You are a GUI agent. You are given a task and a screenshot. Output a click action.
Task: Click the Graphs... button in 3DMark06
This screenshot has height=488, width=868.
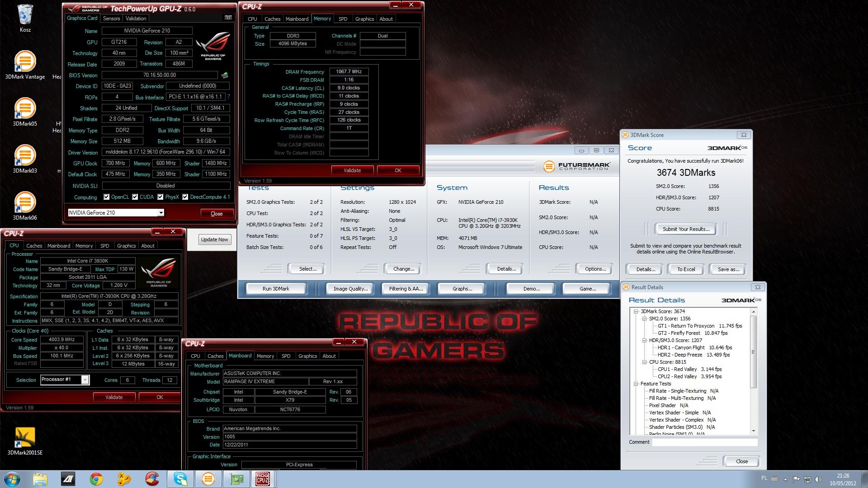coord(462,289)
